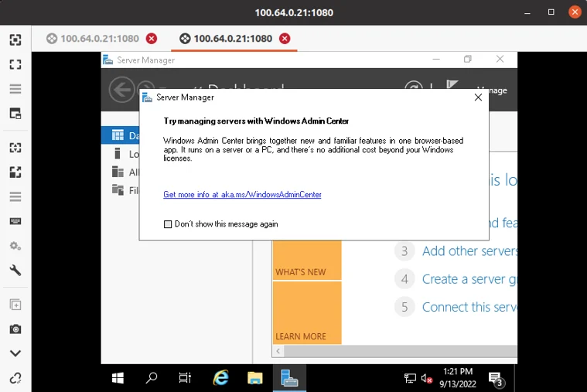Viewport: 587px width, 392px height.
Task: Minimize Remmina window via chevron-down icon
Action: tap(15, 353)
